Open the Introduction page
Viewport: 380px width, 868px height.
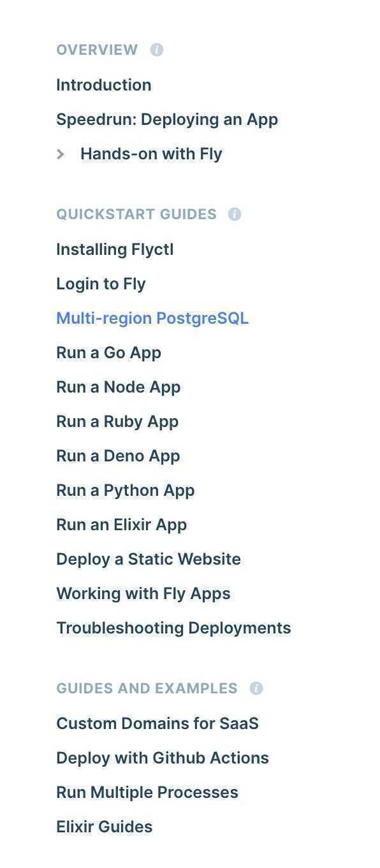[x=104, y=85]
